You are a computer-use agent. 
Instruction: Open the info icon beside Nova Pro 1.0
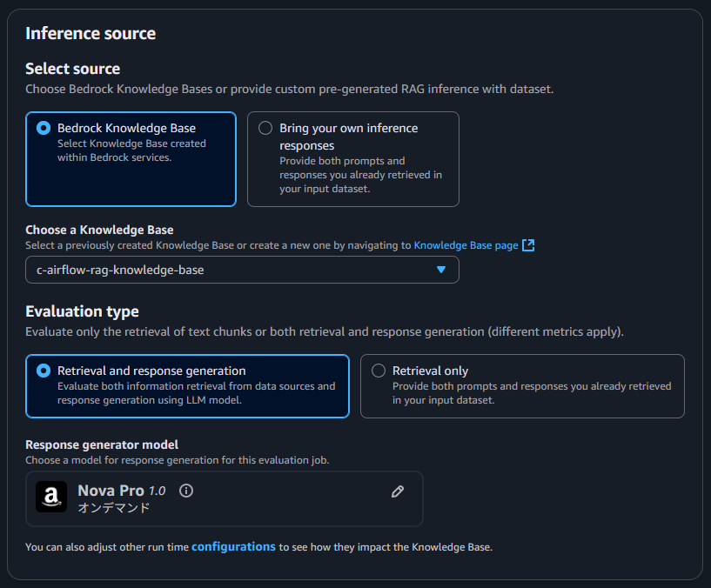[x=185, y=491]
